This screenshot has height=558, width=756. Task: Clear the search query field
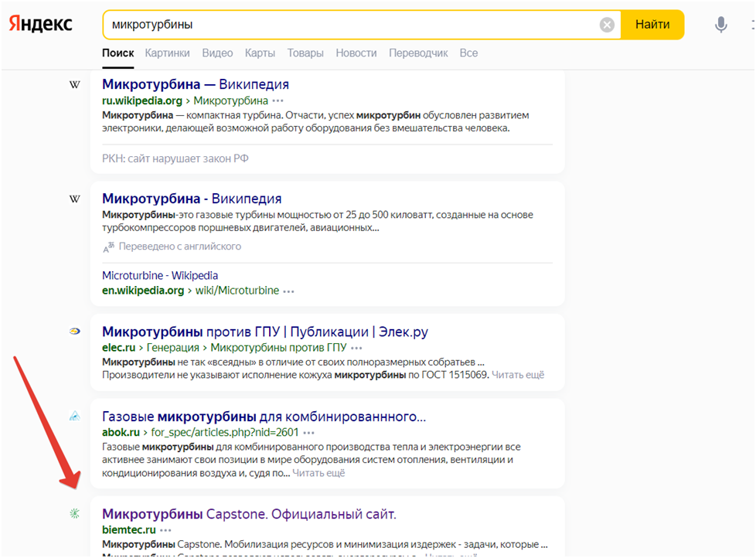pyautogui.click(x=607, y=25)
